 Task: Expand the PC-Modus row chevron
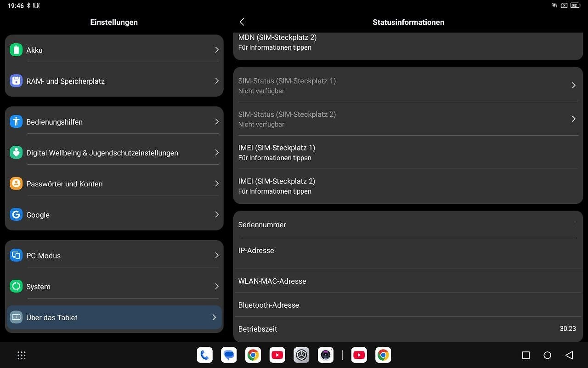click(x=217, y=255)
